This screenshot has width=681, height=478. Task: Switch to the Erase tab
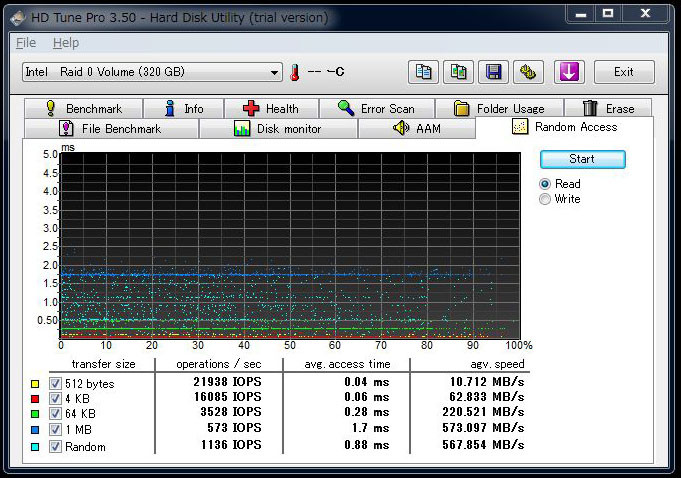point(608,108)
